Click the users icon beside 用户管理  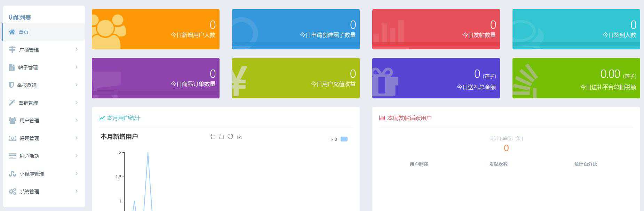12,121
